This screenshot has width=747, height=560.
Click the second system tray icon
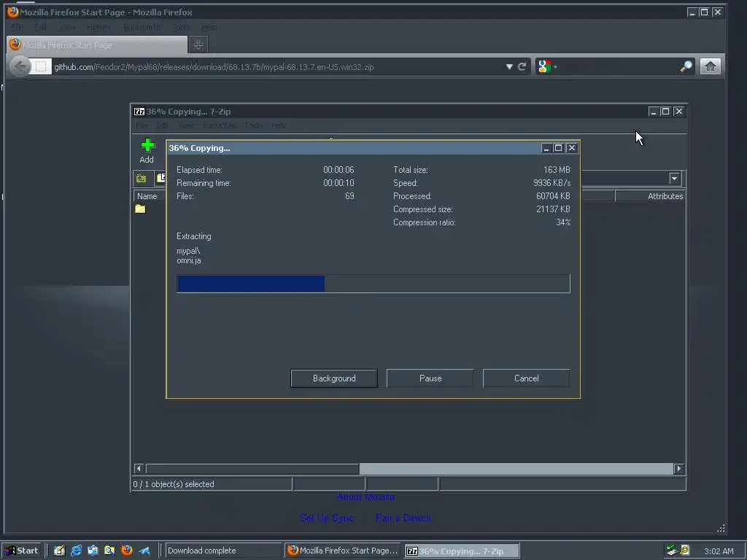(685, 551)
